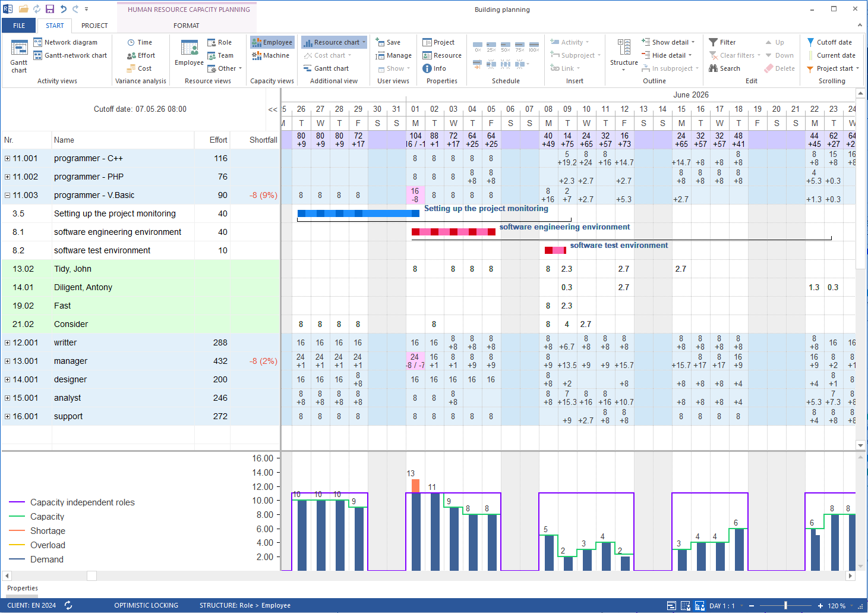The image size is (868, 613).
Task: Click the Name column header
Action: tap(123, 140)
